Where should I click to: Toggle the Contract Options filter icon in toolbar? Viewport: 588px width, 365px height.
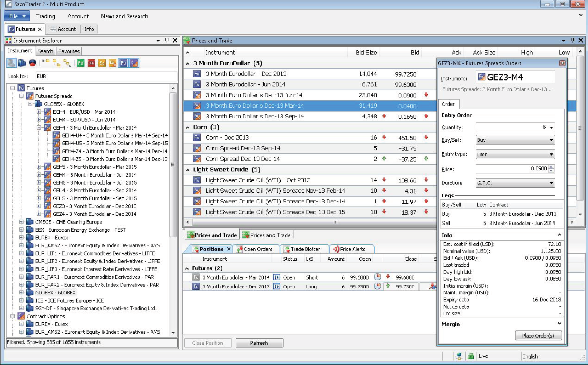coord(134,63)
